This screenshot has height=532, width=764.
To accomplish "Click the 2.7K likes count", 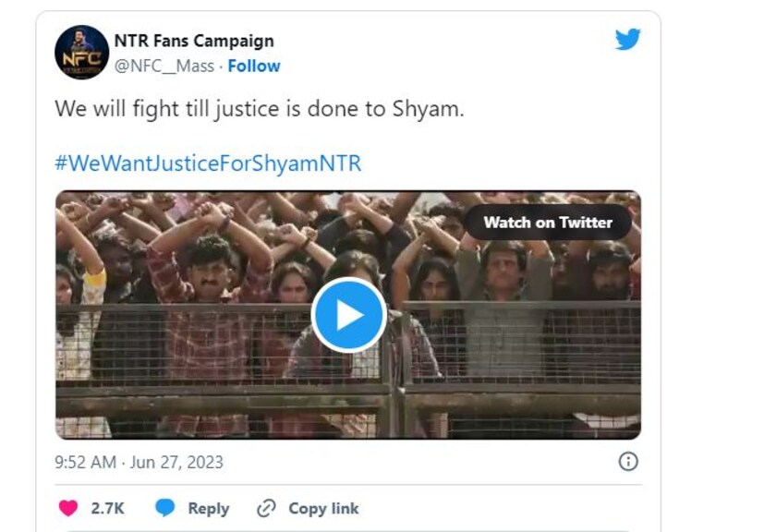I will click(x=108, y=508).
